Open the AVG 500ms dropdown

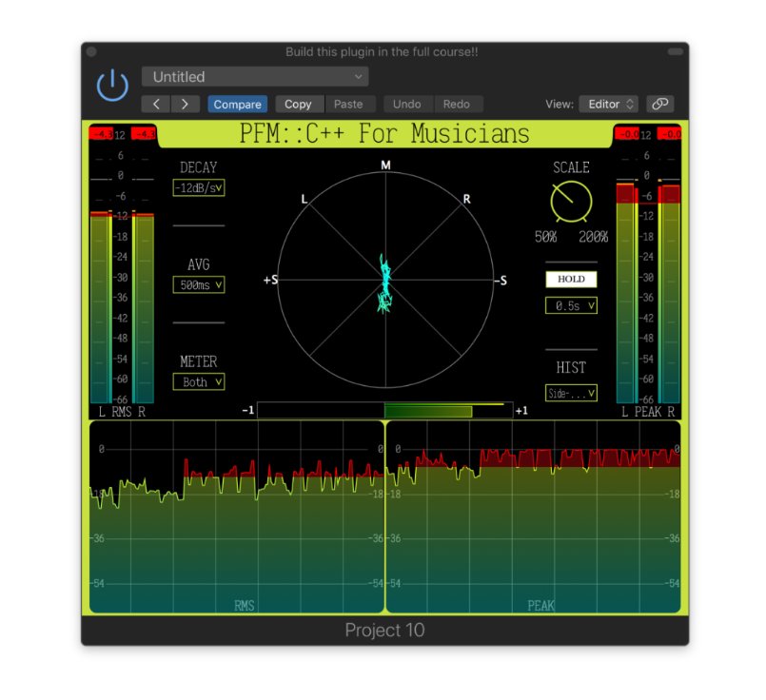point(199,285)
